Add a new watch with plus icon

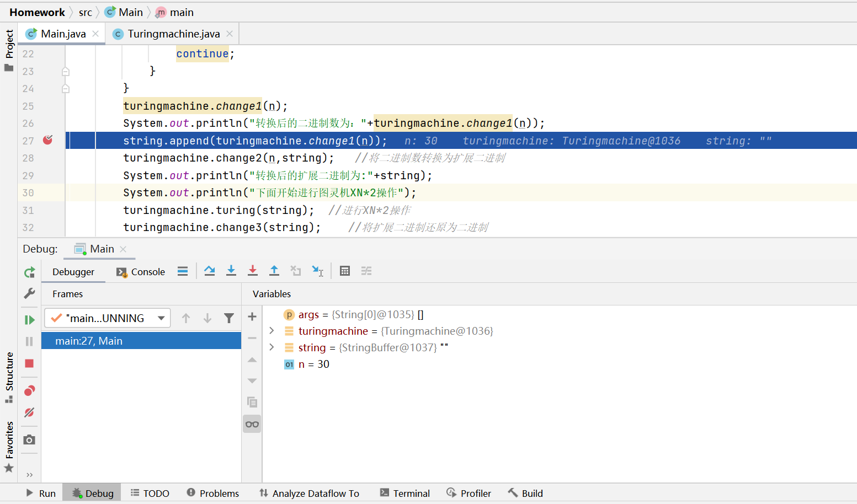pos(252,317)
